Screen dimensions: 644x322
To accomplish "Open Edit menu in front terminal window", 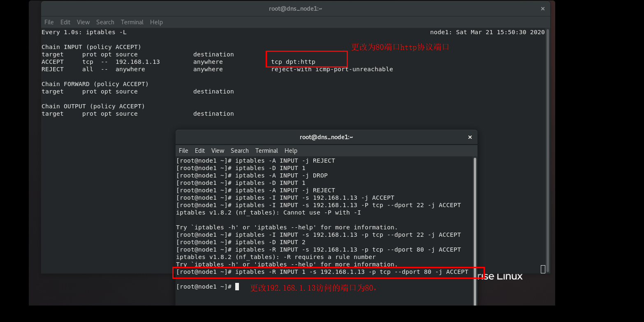I will coord(200,151).
